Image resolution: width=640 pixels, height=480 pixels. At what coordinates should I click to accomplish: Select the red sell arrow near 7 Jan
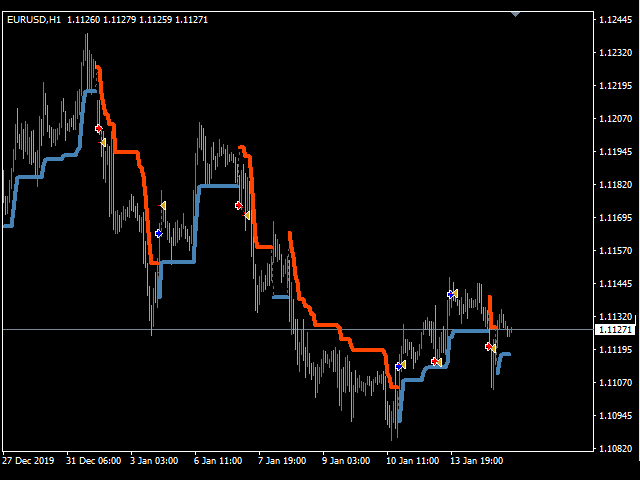238,206
